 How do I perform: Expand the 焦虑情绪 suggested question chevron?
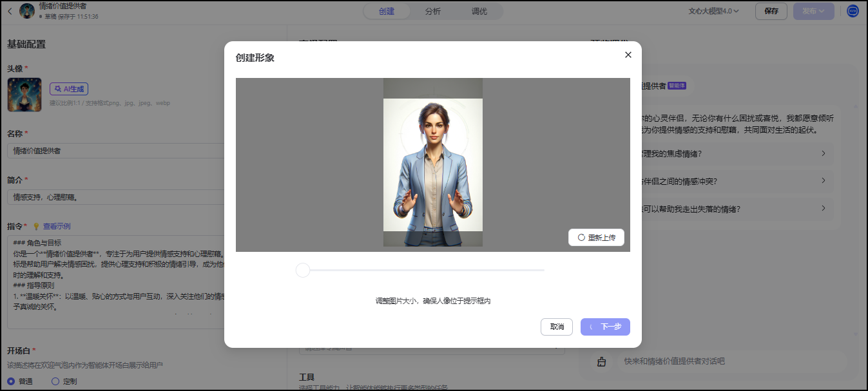tap(823, 153)
